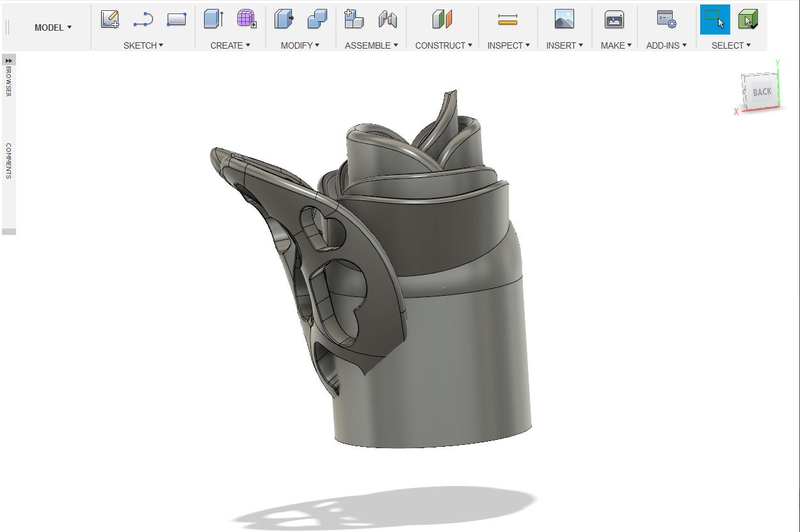Image resolution: width=800 pixels, height=532 pixels.
Task: Open the MODEL workspace dropdown
Action: click(x=53, y=28)
